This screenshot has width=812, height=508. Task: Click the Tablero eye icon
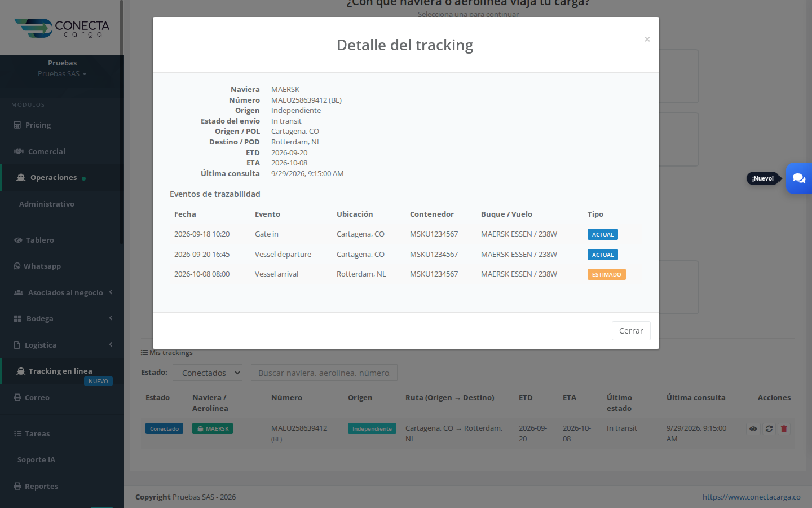[18, 240]
